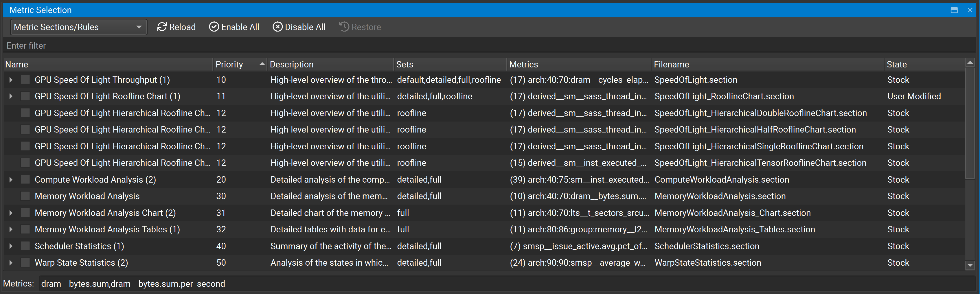
Task: Click the Enable All button label
Action: [x=240, y=27]
